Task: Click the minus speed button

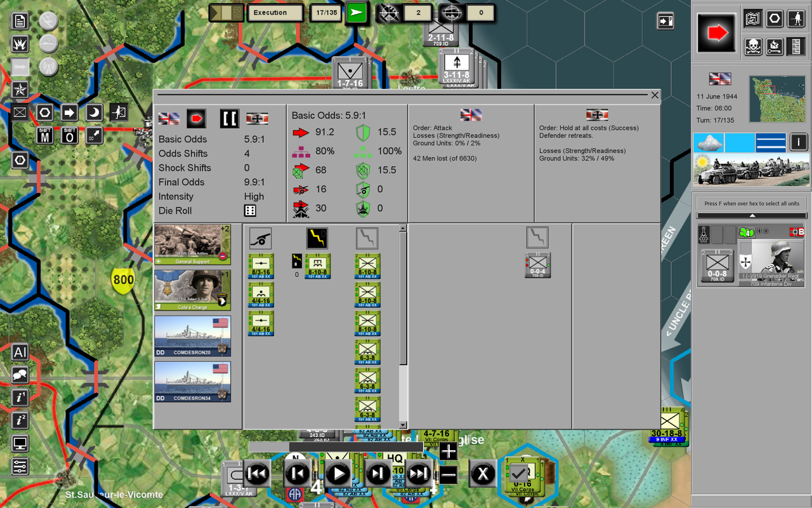Action: click(x=448, y=474)
